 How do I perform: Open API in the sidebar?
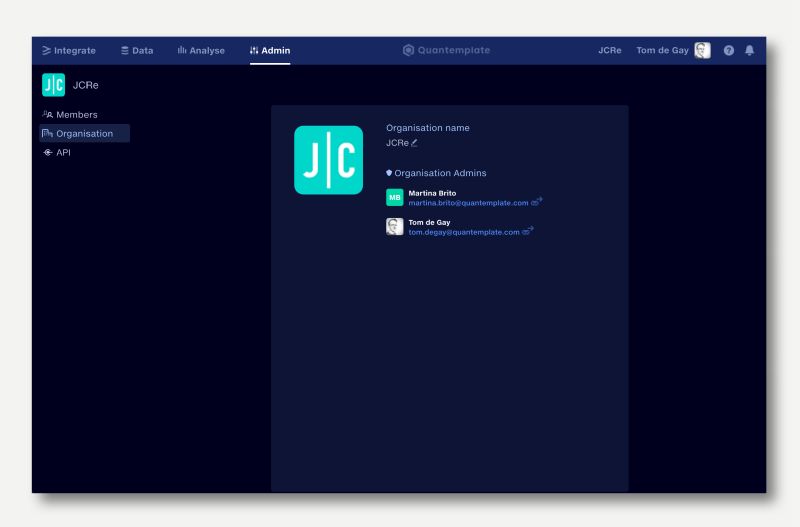(x=57, y=153)
